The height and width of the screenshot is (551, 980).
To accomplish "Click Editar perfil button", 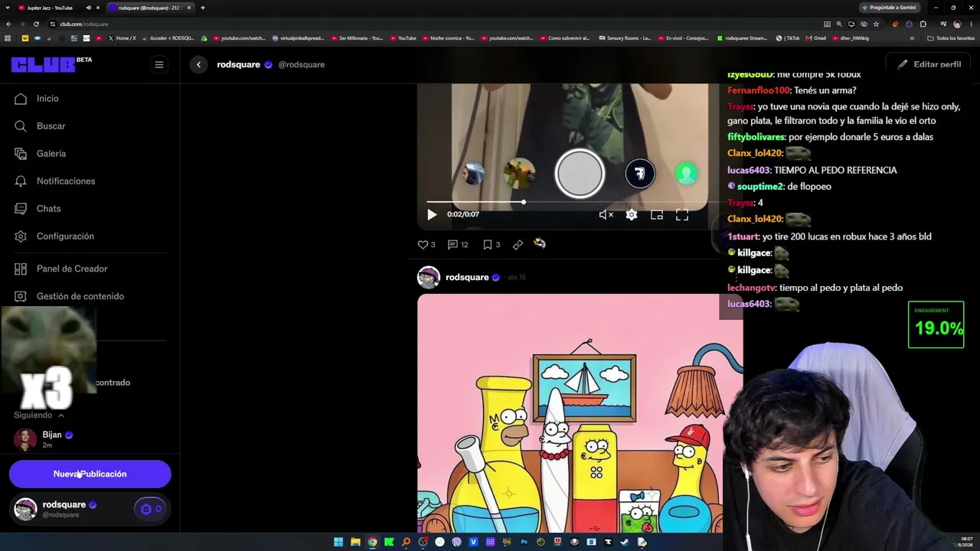I will coord(929,64).
